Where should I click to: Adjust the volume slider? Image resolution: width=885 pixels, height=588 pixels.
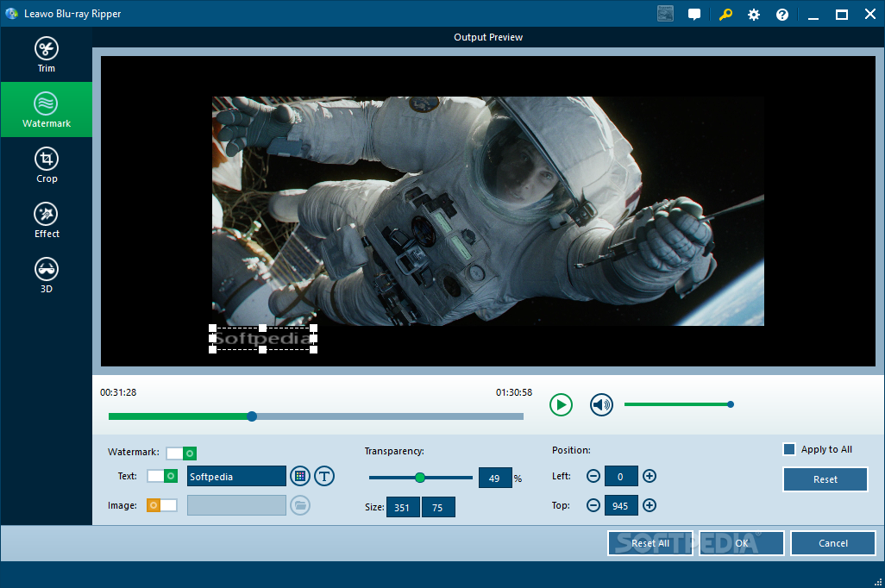[678, 404]
